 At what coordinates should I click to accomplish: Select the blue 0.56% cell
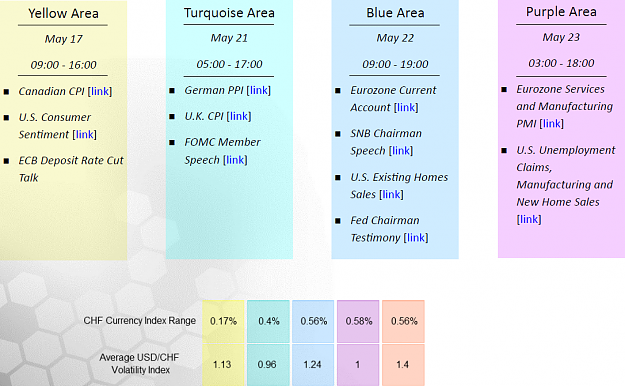pos(313,321)
